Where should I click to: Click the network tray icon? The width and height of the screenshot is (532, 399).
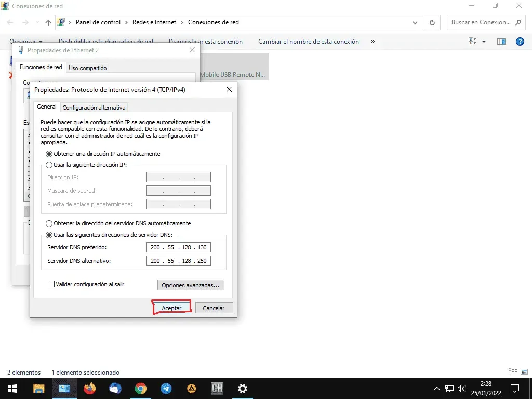(449, 389)
